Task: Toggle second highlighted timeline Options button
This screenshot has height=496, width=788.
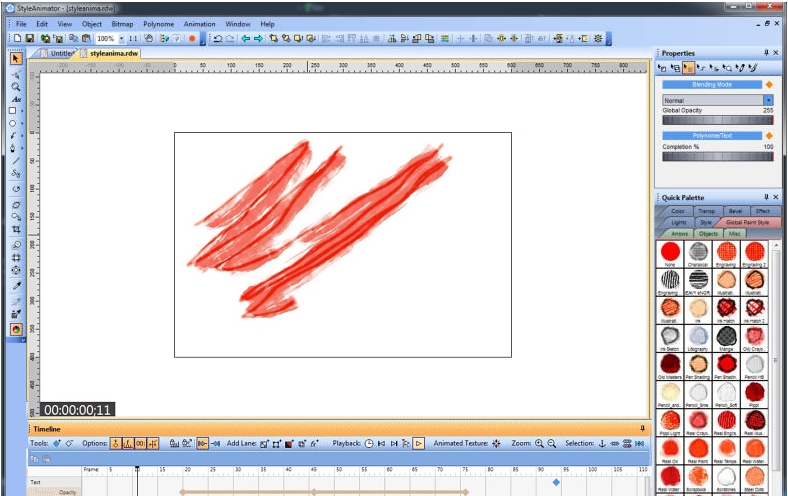Action: (128, 443)
